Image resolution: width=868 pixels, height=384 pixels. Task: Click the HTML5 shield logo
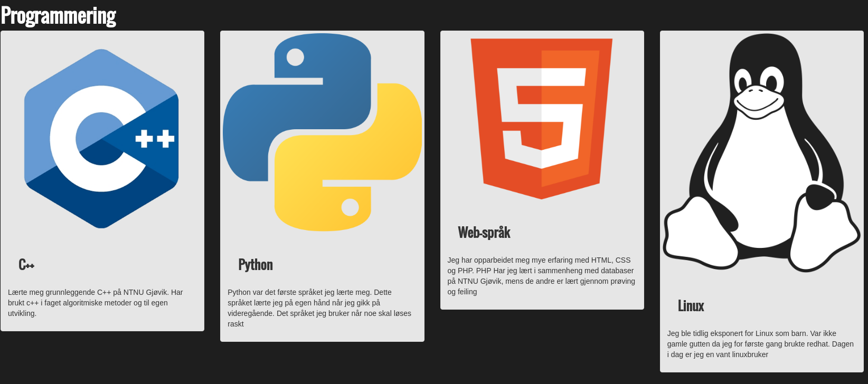[x=542, y=119]
